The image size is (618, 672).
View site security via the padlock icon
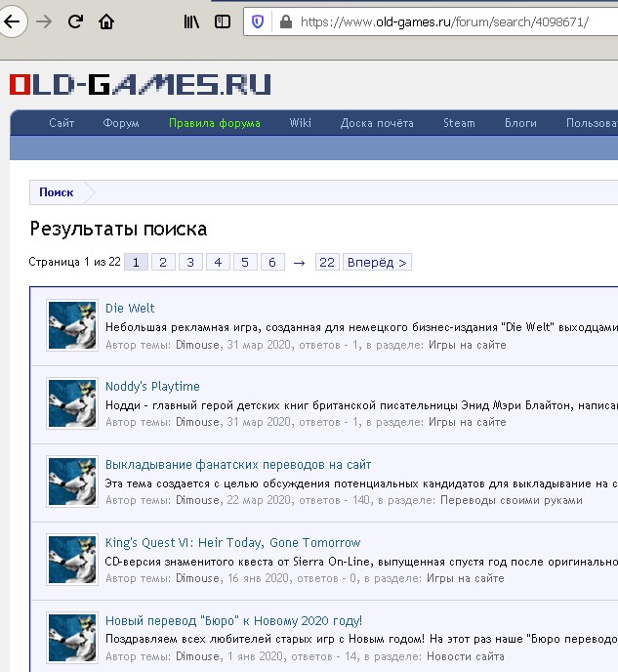[x=285, y=21]
